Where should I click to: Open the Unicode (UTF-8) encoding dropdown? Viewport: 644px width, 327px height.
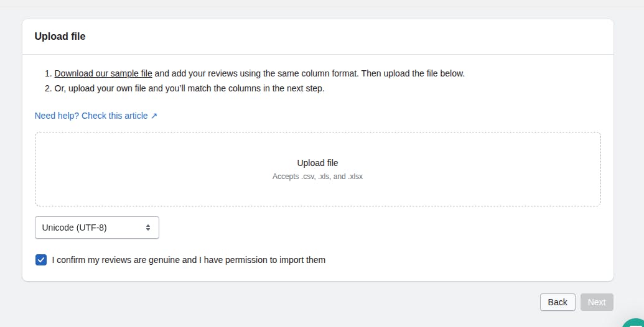point(96,228)
